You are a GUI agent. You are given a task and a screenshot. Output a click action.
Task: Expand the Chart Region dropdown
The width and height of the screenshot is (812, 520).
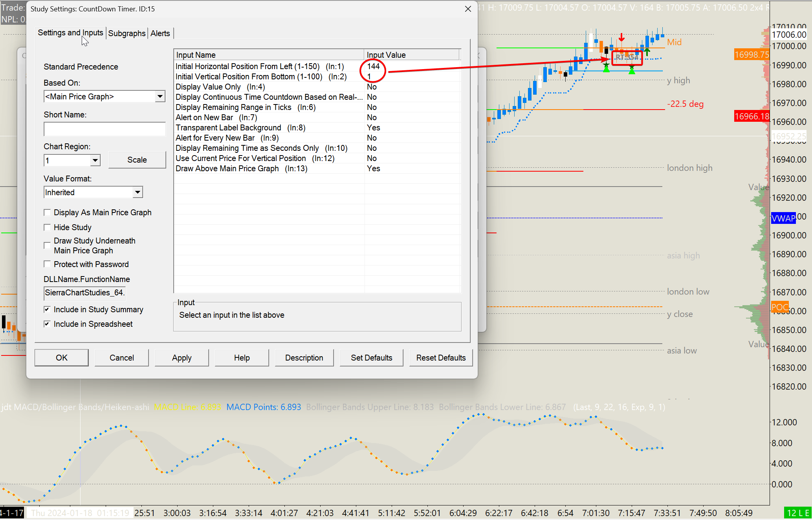95,160
